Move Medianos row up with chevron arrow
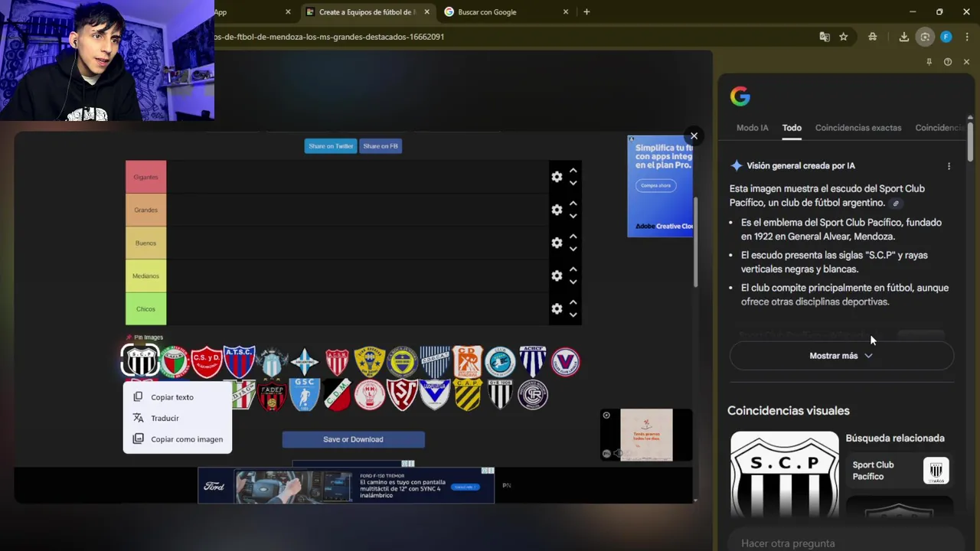 click(x=573, y=269)
